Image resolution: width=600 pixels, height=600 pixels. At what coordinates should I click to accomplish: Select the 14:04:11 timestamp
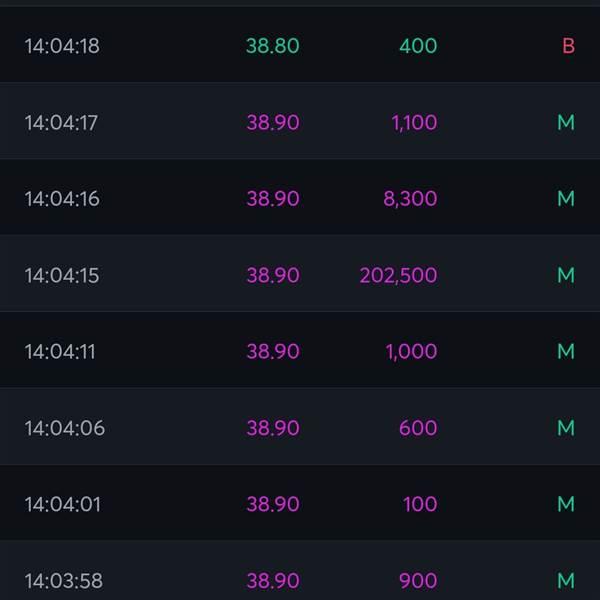(x=60, y=352)
